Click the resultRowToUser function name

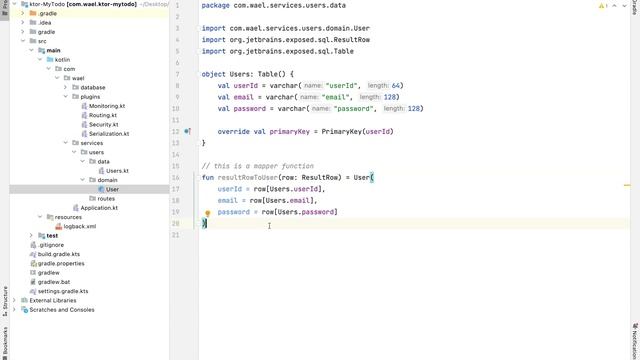tap(248, 178)
